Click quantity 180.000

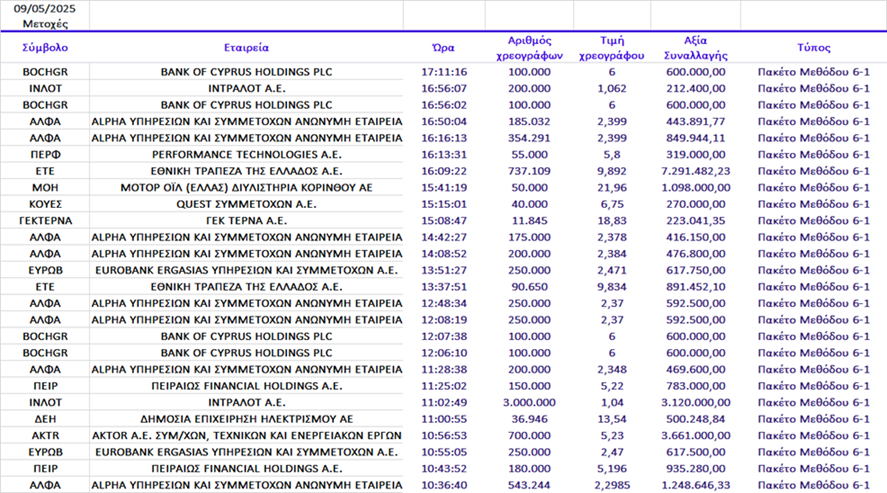point(529,469)
